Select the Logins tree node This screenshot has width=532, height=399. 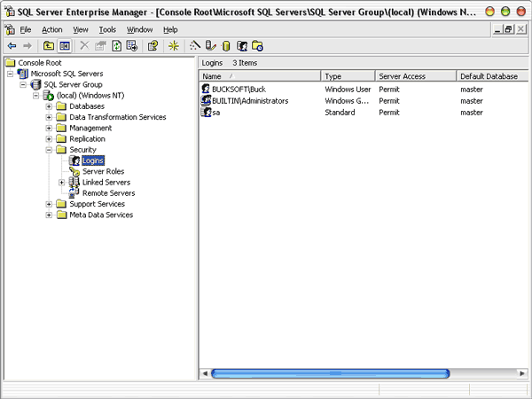pos(93,160)
